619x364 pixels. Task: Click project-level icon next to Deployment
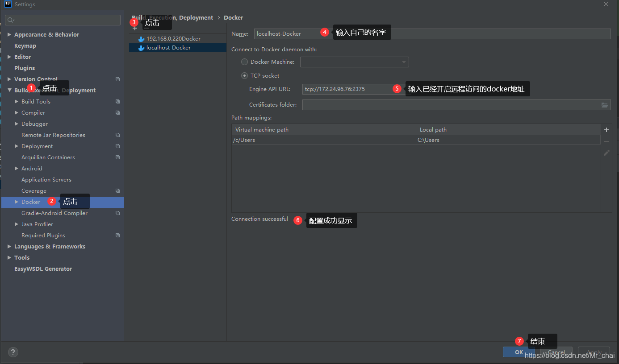coord(118,146)
